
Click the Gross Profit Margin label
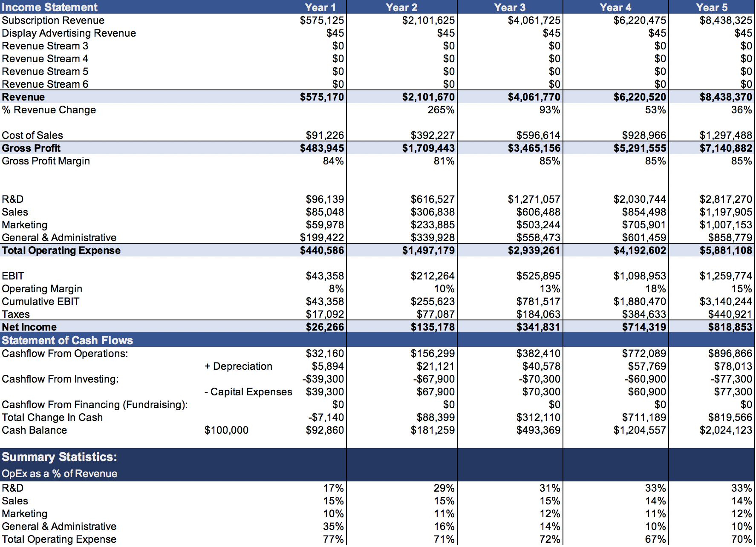[46, 161]
